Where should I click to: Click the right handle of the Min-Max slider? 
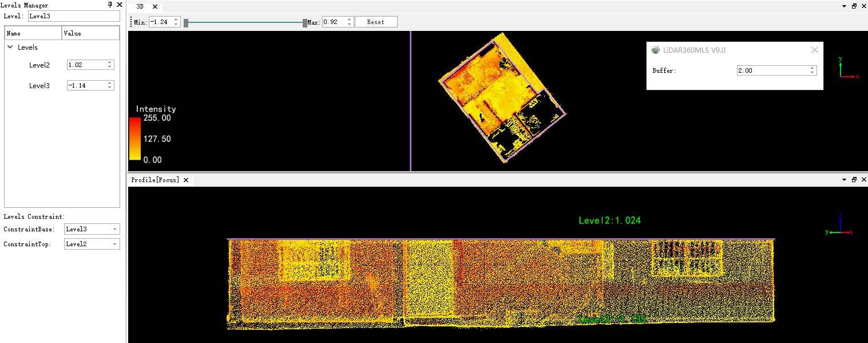(x=305, y=23)
